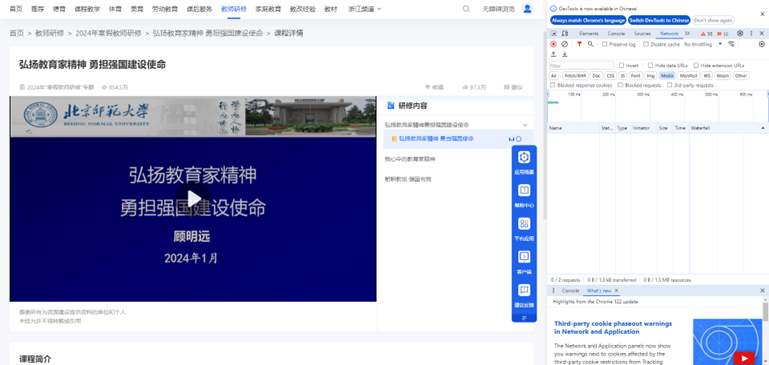This screenshot has height=365, width=769.
Task: Enable Preserve log checkbox
Action: click(x=605, y=44)
